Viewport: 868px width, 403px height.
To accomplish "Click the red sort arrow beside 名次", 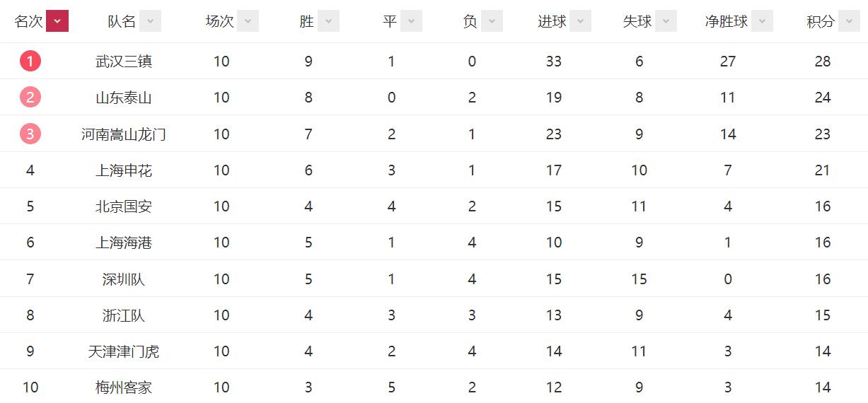I will click(x=57, y=21).
